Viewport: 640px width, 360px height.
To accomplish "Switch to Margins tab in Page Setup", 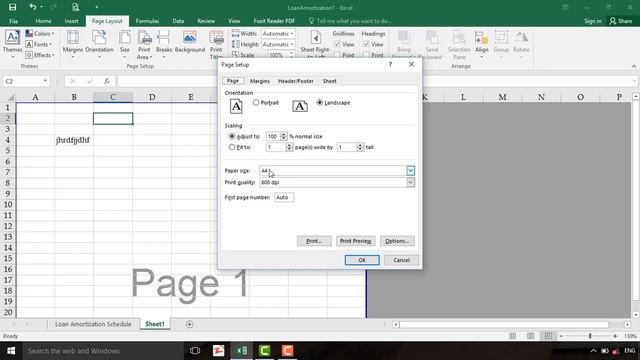I will [260, 81].
